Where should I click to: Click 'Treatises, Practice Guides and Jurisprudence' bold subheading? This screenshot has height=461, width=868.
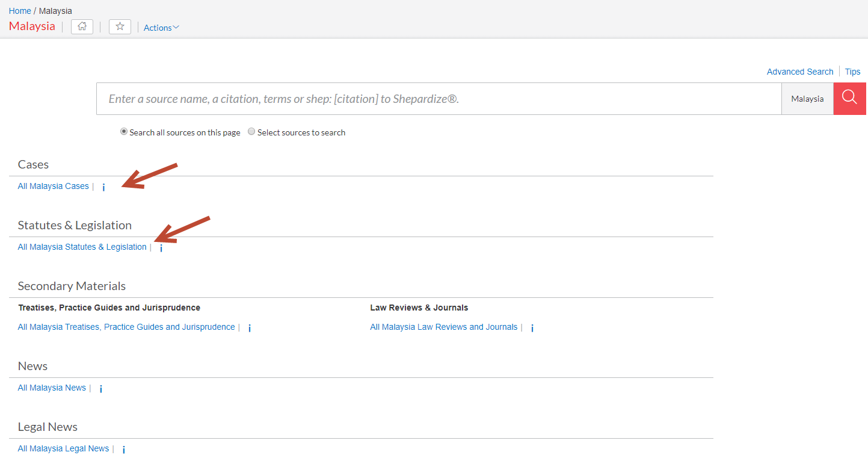(x=109, y=308)
